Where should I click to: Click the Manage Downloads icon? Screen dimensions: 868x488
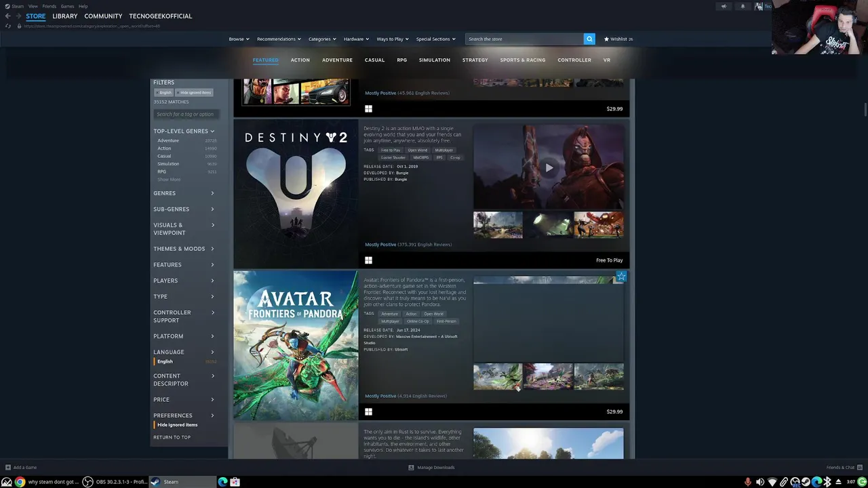(x=411, y=467)
